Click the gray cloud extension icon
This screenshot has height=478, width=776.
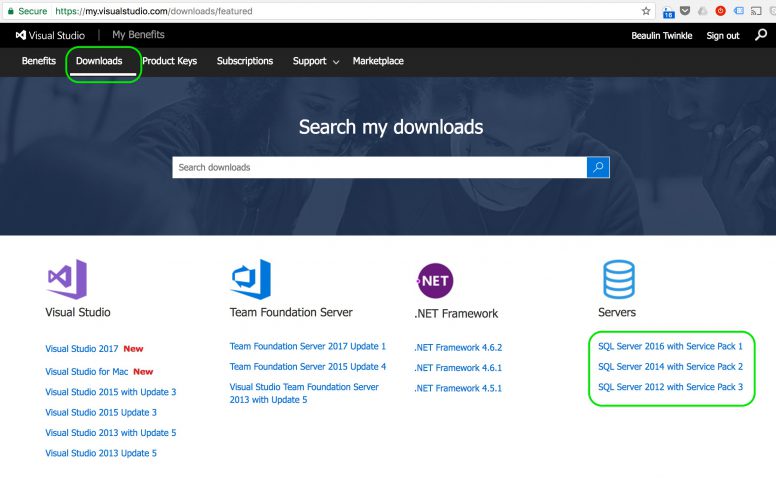coord(702,11)
